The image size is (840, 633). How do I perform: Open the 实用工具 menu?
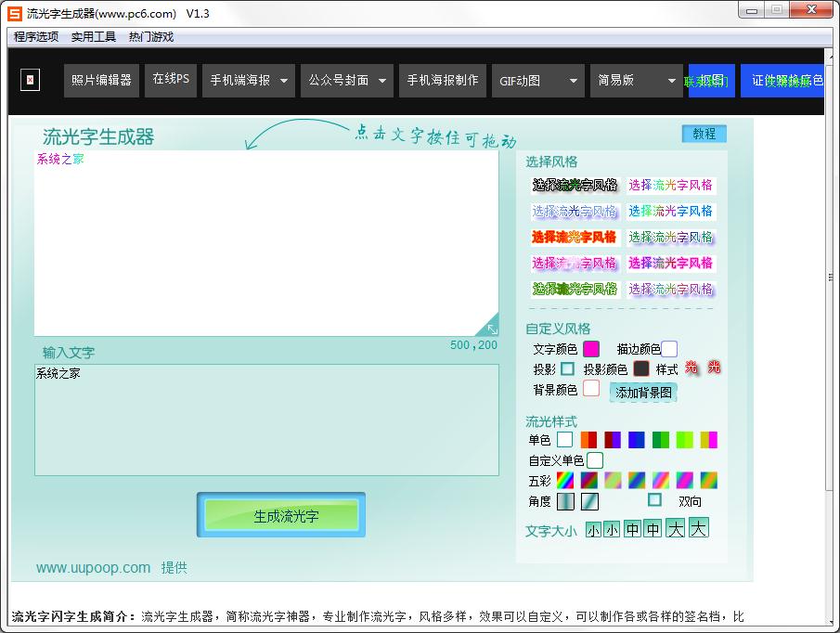click(94, 37)
